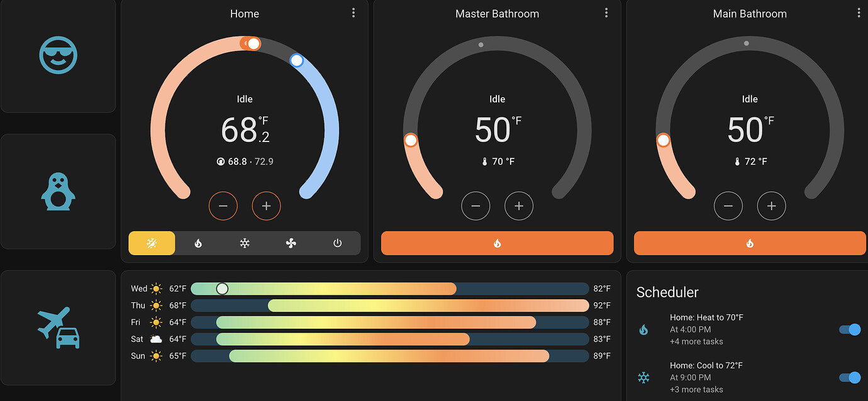Open the Home card options menu
The image size is (868, 401).
[x=353, y=12]
